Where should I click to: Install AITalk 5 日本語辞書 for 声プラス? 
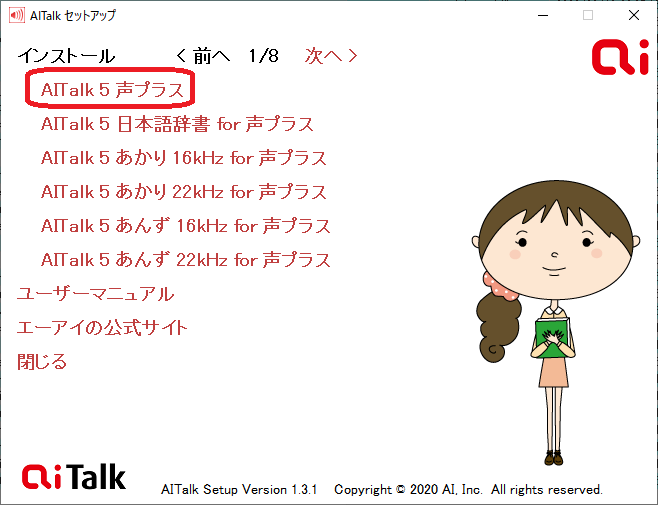pyautogui.click(x=177, y=124)
